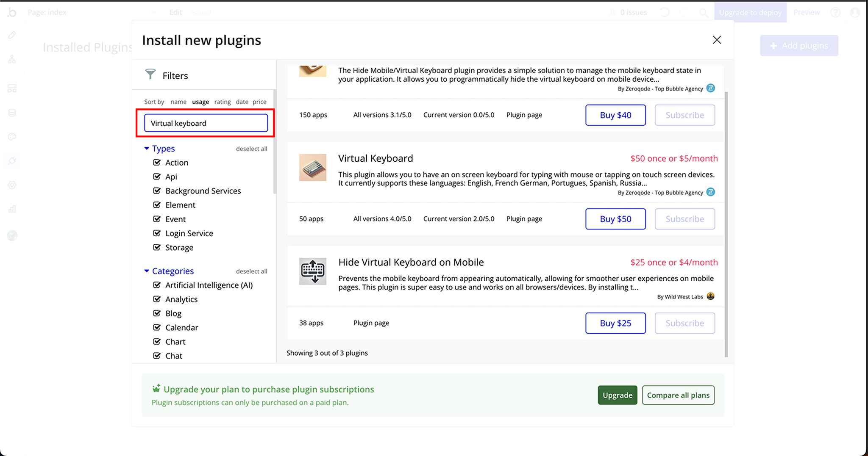Viewport: 868px width, 456px height.
Task: Click the Virtual Keyboard plugin thumbnail
Action: (312, 167)
